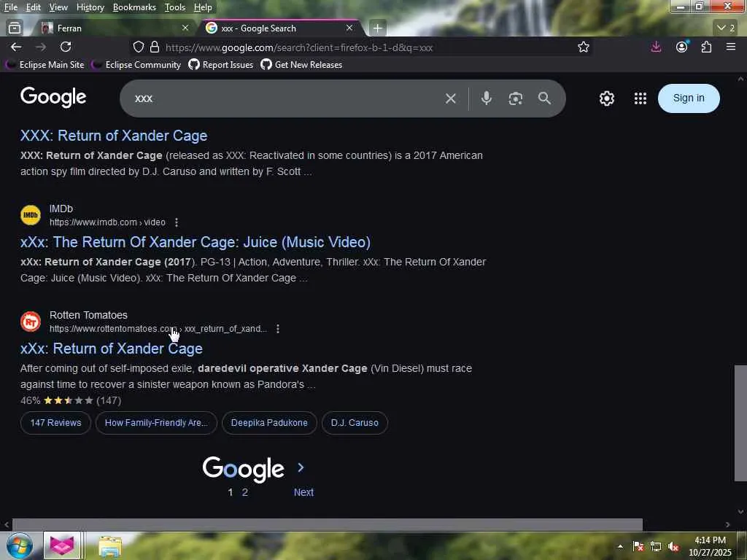The height and width of the screenshot is (560, 747).
Task: Submit search with the magnifying glass icon
Action: point(544,98)
